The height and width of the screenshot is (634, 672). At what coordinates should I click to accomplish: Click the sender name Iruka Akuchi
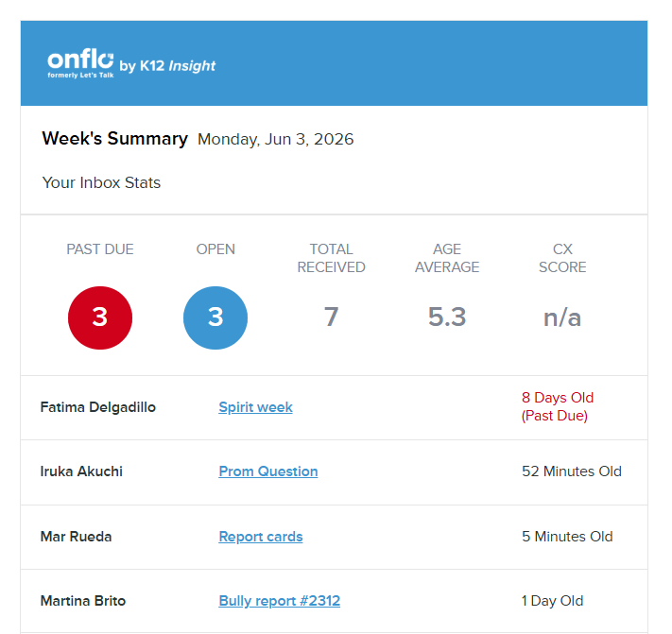(81, 471)
